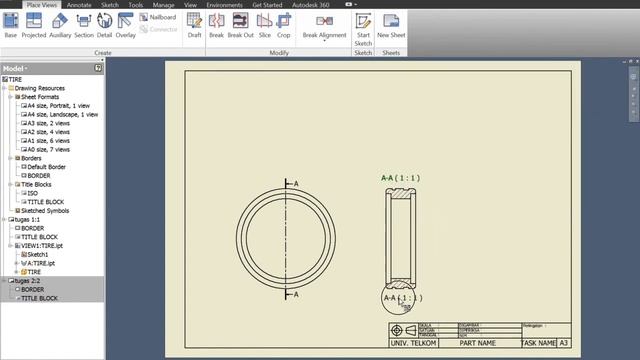
Task: Select A4 size, Portrait, 1 view format
Action: point(56,105)
